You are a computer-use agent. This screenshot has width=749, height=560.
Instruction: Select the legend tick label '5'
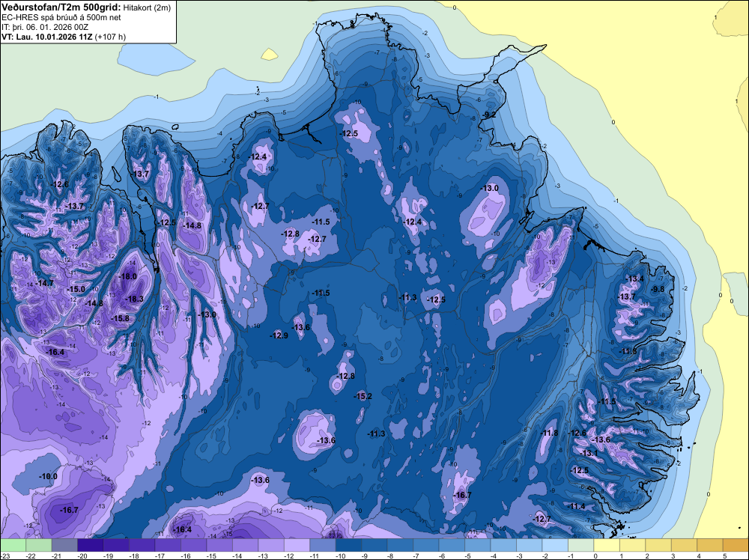724,556
